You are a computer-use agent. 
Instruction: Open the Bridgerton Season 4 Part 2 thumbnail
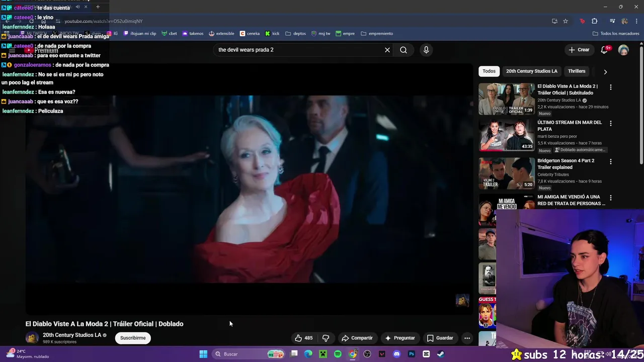tap(506, 172)
